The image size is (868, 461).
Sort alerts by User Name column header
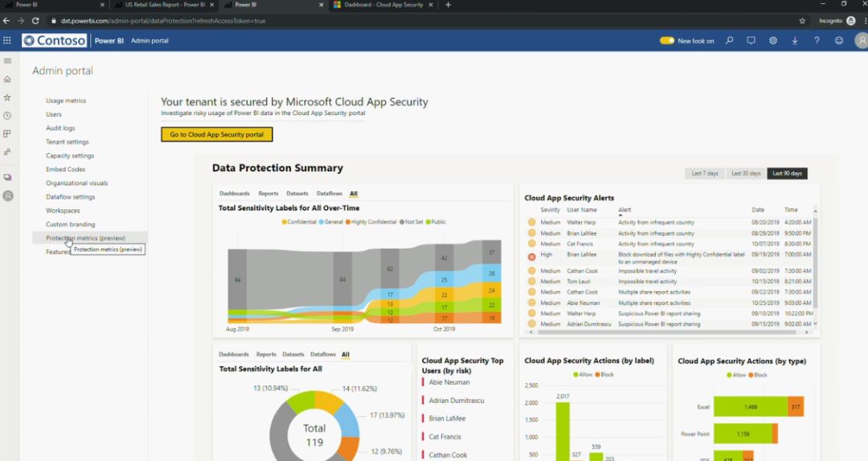(x=581, y=210)
